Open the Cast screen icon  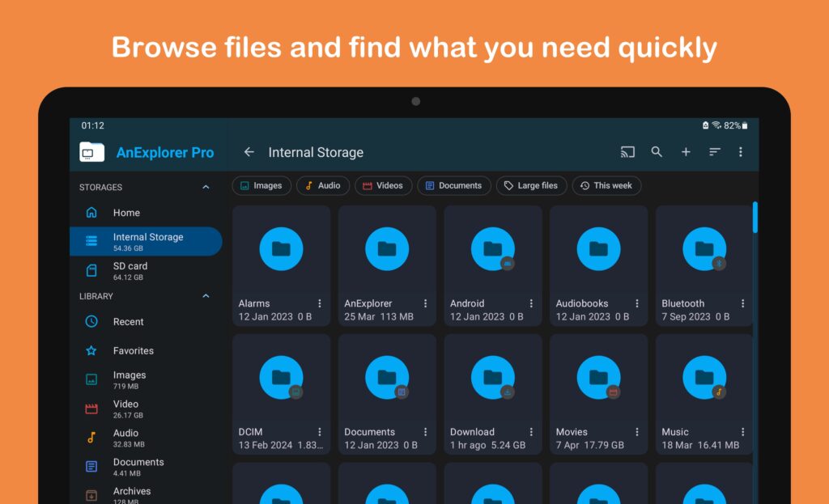click(x=627, y=151)
